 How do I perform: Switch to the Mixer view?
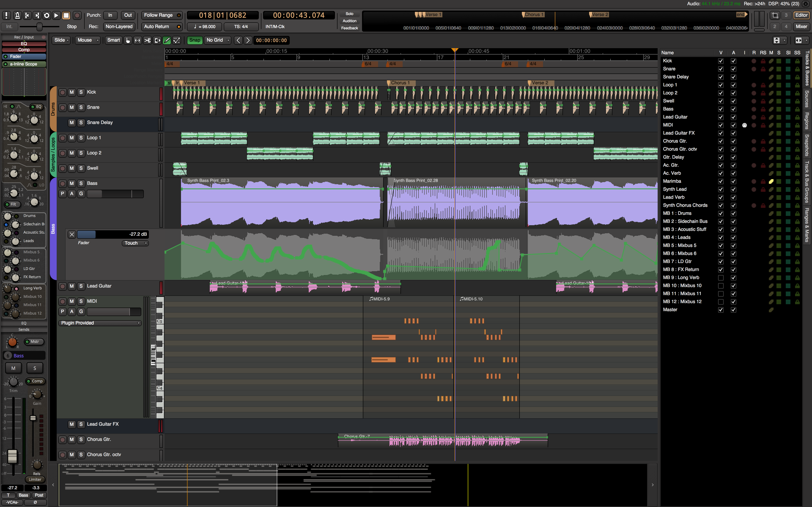(x=801, y=26)
